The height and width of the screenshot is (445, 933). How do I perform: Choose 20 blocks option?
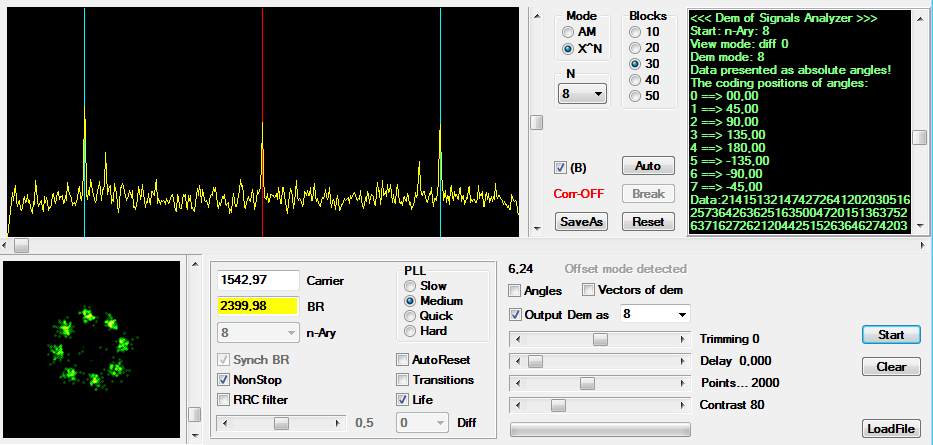tap(635, 48)
